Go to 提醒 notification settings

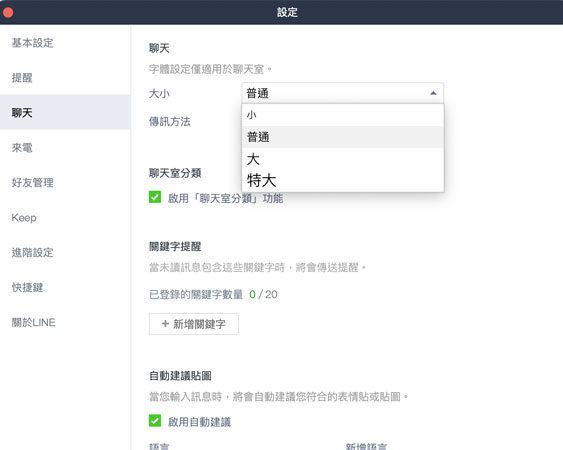(22, 78)
